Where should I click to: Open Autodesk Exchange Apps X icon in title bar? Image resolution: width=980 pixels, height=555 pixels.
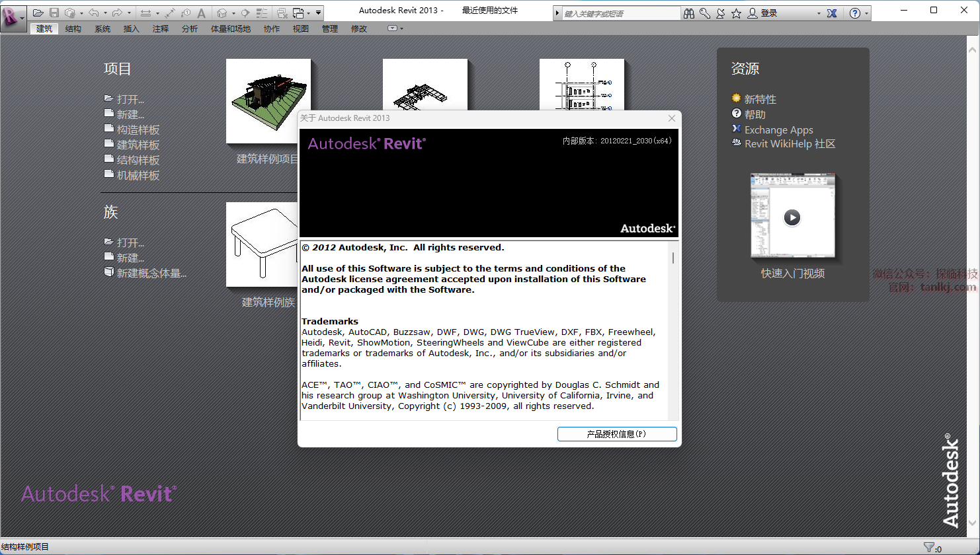(x=832, y=13)
